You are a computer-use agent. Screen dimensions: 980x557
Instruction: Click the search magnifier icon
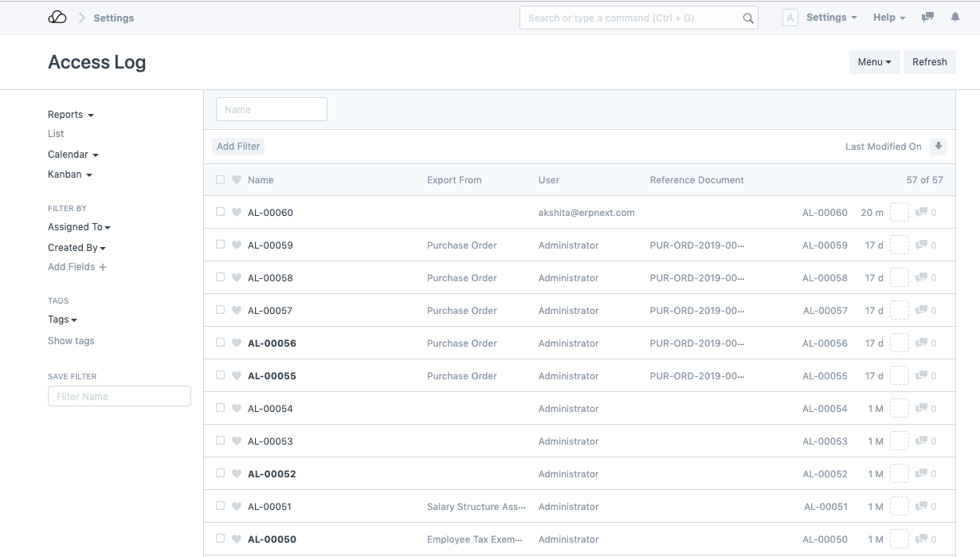(748, 18)
